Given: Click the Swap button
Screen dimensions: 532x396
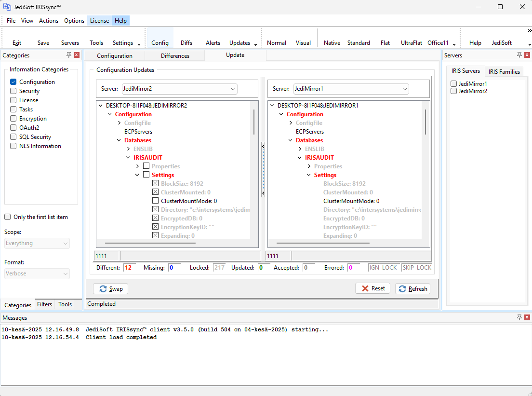Looking at the screenshot, I should tap(111, 288).
